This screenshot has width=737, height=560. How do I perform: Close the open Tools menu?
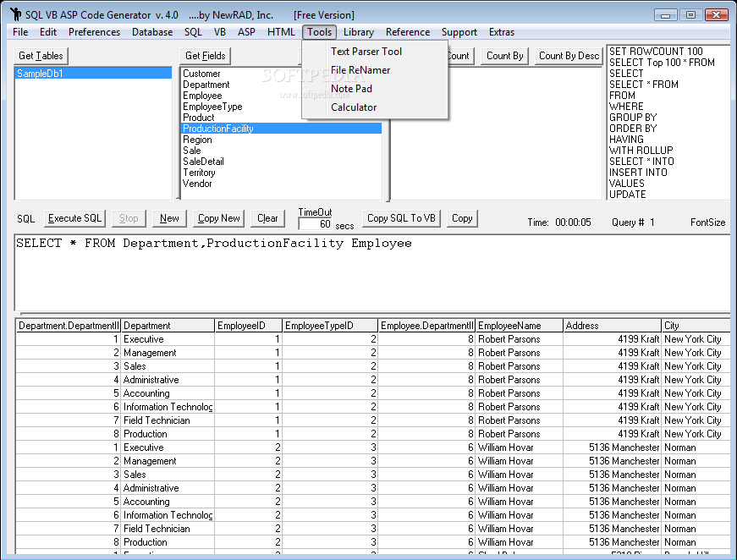(320, 32)
